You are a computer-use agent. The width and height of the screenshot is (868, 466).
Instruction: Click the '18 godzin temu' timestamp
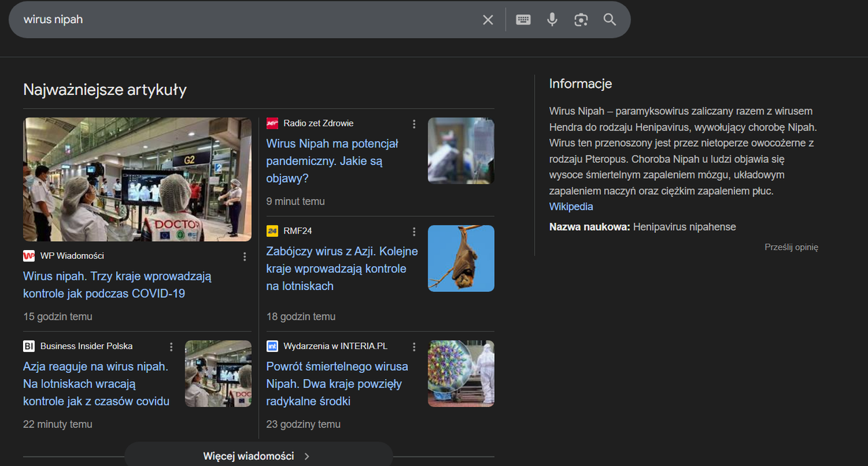pyautogui.click(x=301, y=317)
